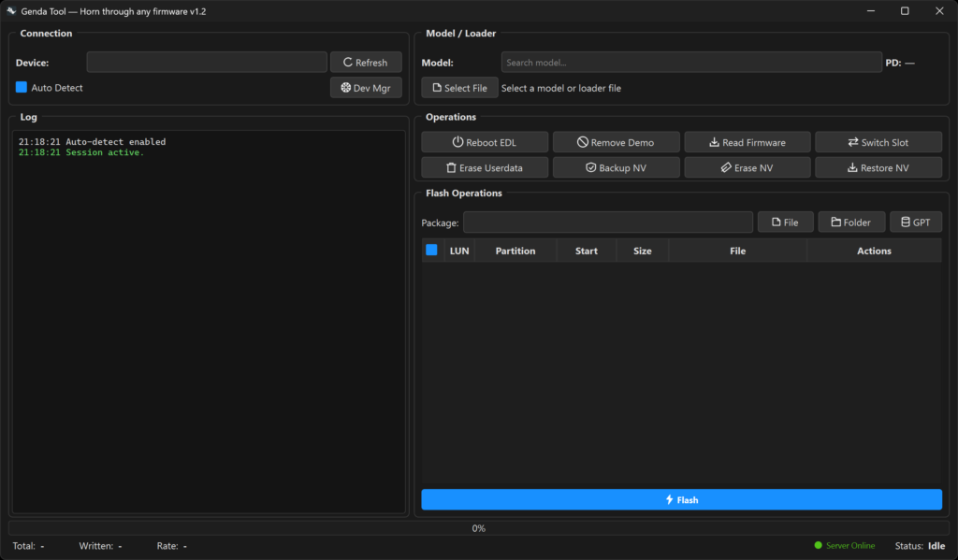The width and height of the screenshot is (958, 560).
Task: Click the Package path input field
Action: 607,223
